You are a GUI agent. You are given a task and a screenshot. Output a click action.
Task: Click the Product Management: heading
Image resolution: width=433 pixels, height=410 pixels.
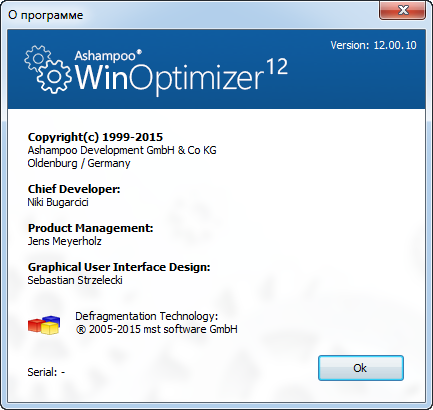click(x=90, y=228)
